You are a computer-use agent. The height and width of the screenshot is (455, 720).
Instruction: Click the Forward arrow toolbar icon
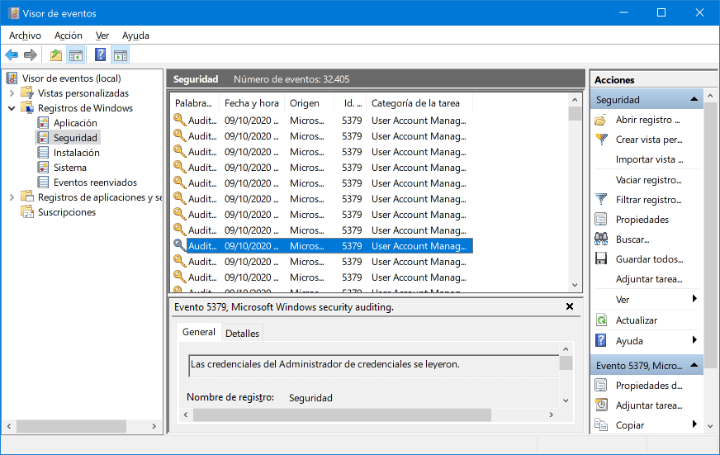(30, 55)
